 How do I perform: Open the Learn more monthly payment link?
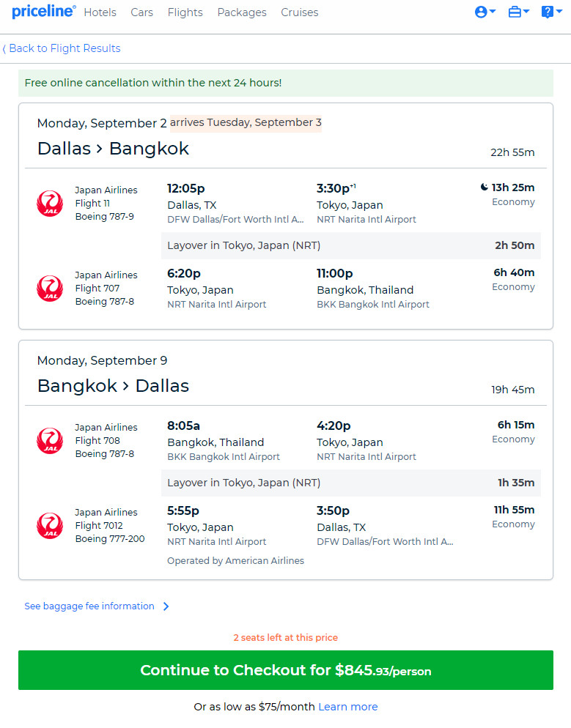point(348,707)
